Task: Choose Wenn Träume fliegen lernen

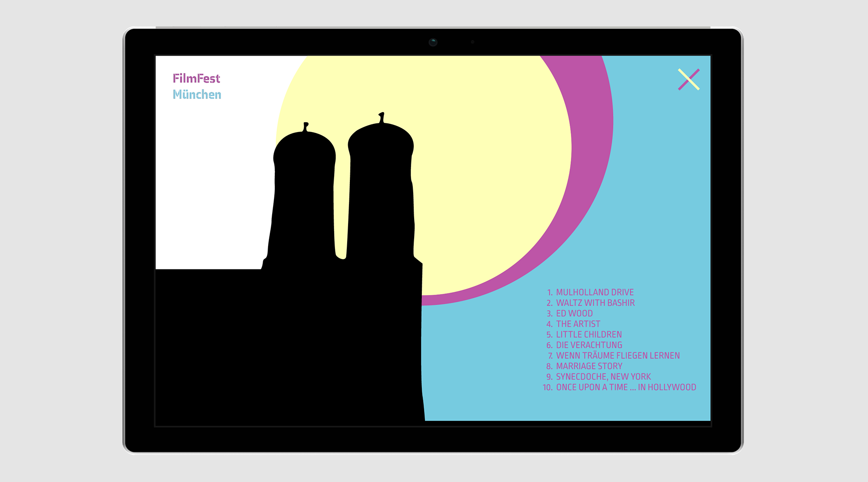Action: coord(618,356)
